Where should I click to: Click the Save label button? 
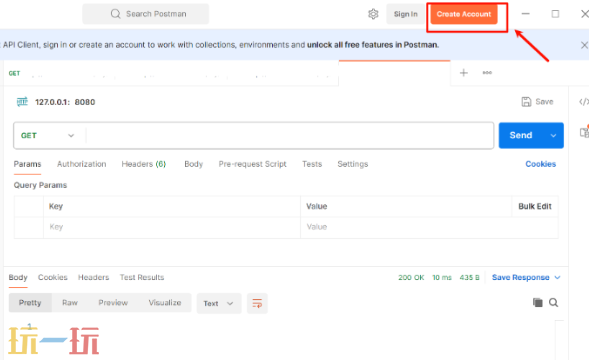pos(544,102)
